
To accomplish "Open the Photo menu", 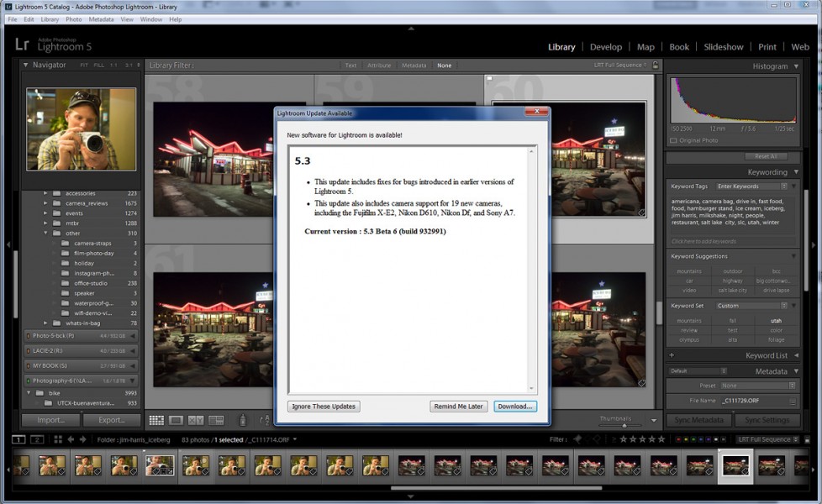I will (x=73, y=19).
